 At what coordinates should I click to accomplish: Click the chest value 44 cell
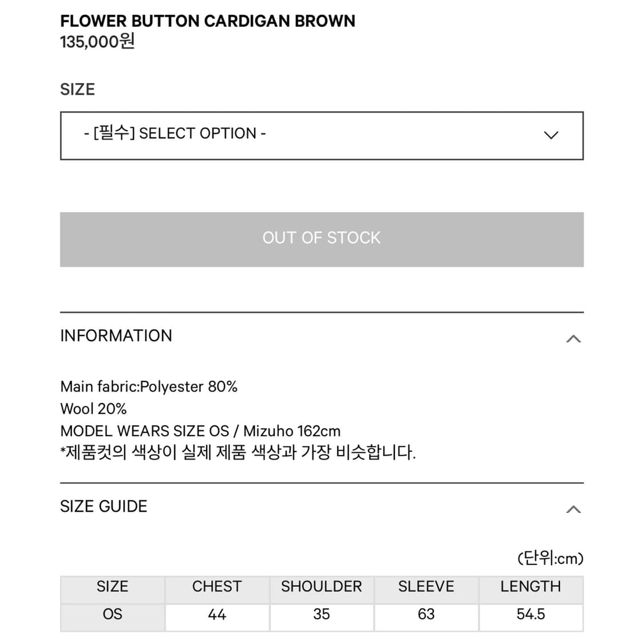coord(217,614)
